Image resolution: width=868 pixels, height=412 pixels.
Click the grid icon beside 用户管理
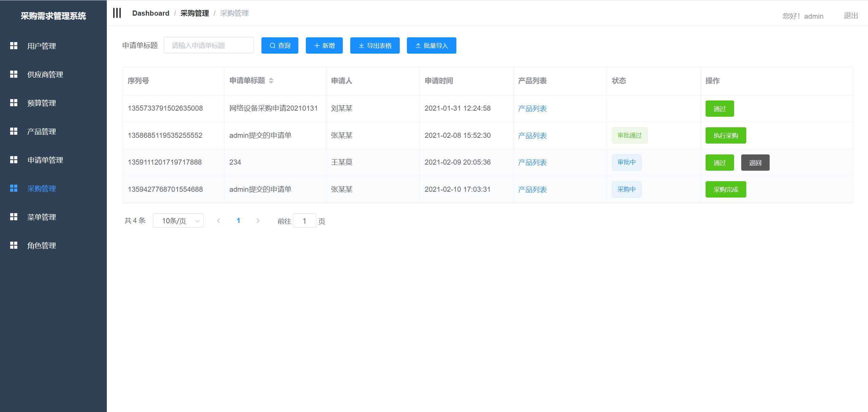14,45
